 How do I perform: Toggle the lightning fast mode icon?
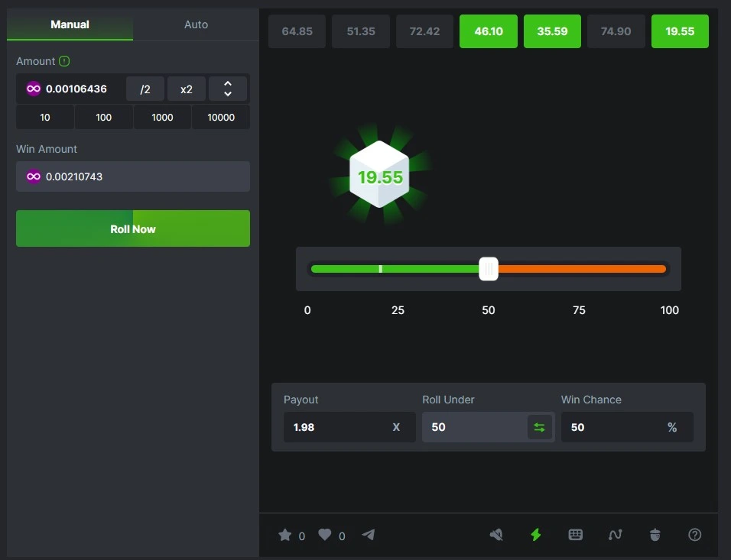point(536,535)
